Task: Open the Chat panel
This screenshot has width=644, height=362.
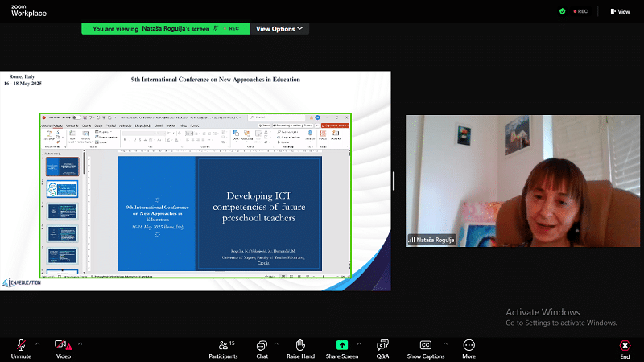Action: coord(262,345)
